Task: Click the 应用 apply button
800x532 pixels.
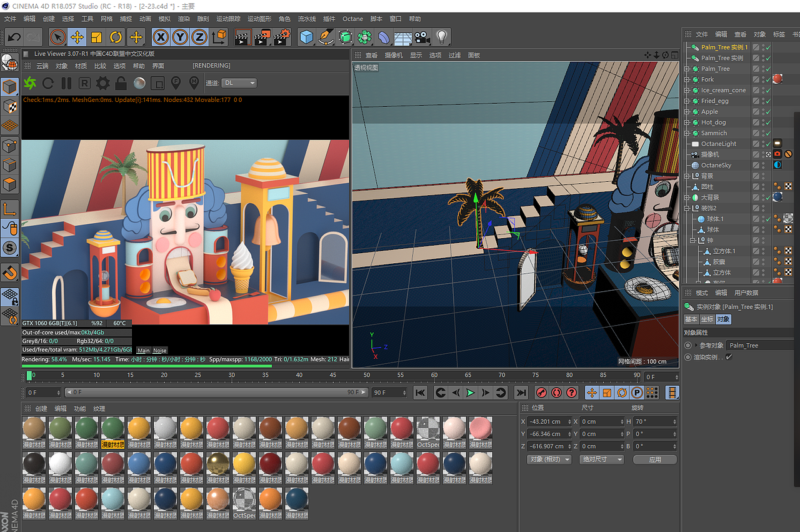Action: (654, 459)
